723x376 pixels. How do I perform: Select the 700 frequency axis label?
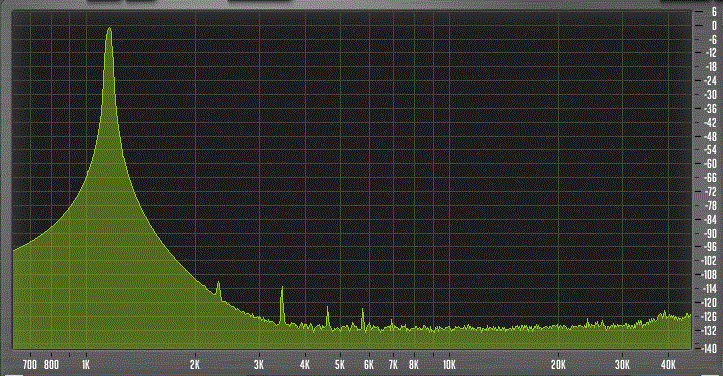coord(30,365)
